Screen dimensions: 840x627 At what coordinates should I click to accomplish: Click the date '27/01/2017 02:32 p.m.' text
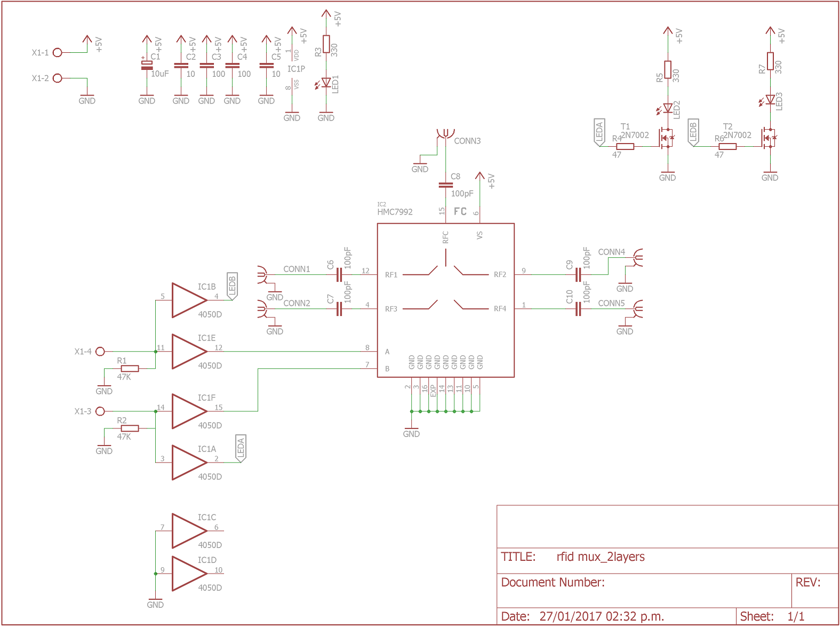click(602, 616)
